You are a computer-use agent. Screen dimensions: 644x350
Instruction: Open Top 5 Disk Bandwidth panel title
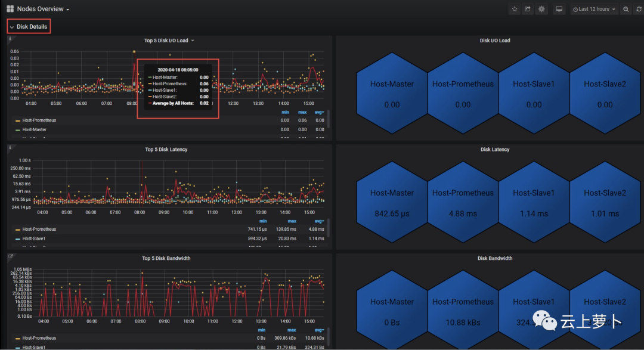(166, 258)
